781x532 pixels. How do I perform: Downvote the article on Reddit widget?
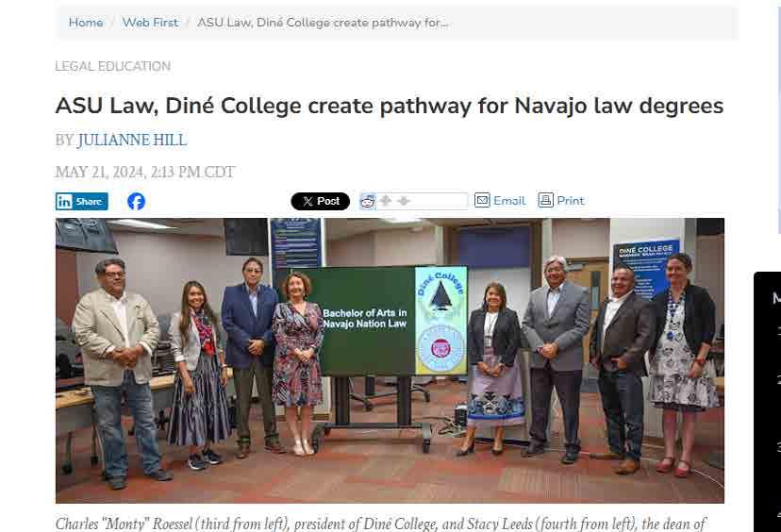pos(404,200)
